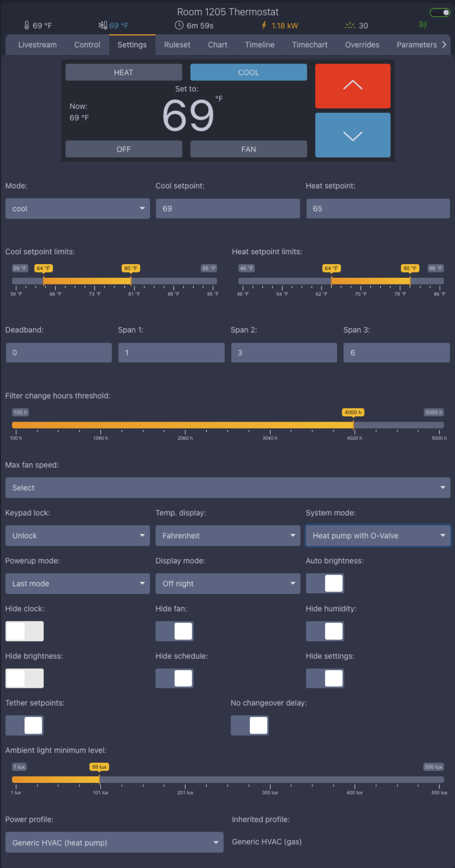Switch to Control tab

(x=87, y=45)
